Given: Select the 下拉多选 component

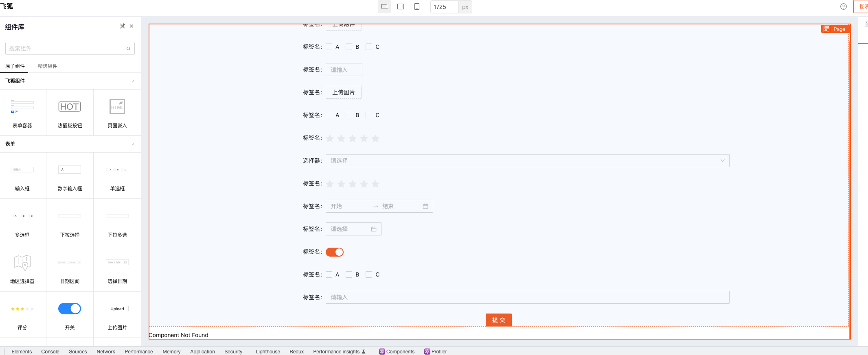Looking at the screenshot, I should pyautogui.click(x=117, y=222).
